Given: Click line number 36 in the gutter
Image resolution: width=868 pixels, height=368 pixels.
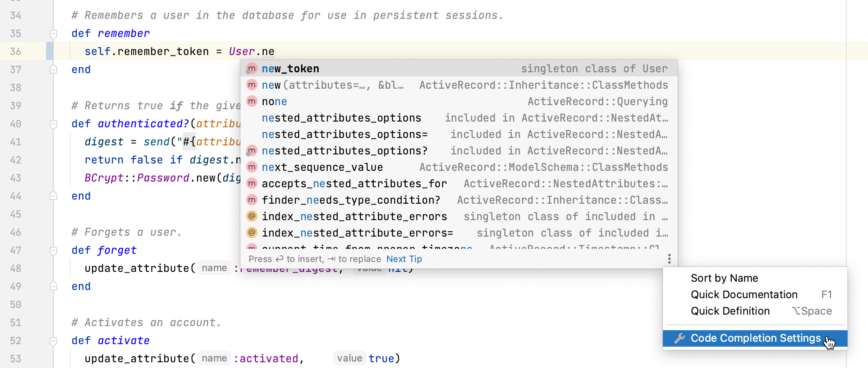Looking at the screenshot, I should (16, 52).
